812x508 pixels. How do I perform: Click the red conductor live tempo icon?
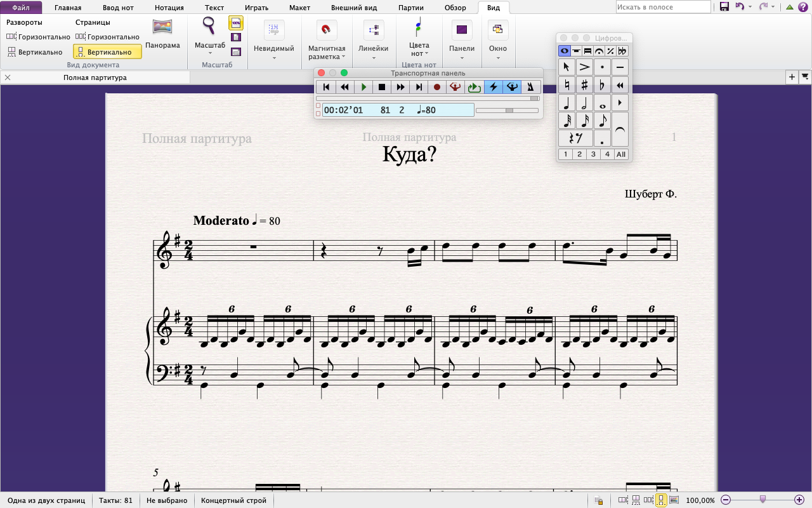click(455, 87)
